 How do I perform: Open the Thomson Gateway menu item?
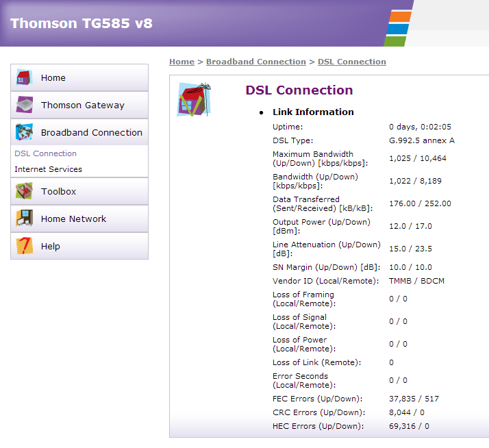[79, 105]
